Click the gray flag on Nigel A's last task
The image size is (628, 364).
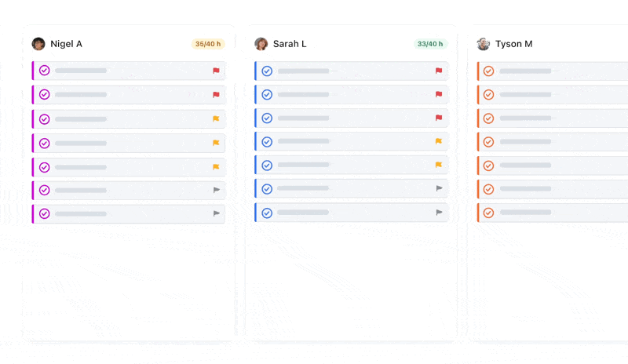click(x=216, y=213)
